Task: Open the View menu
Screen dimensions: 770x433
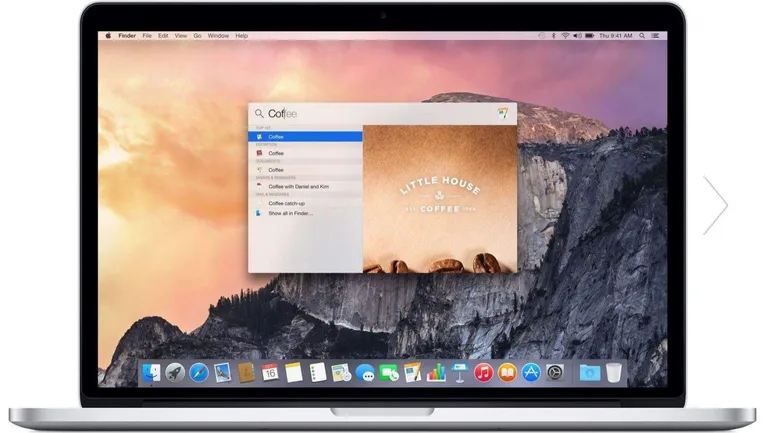Action: 181,36
